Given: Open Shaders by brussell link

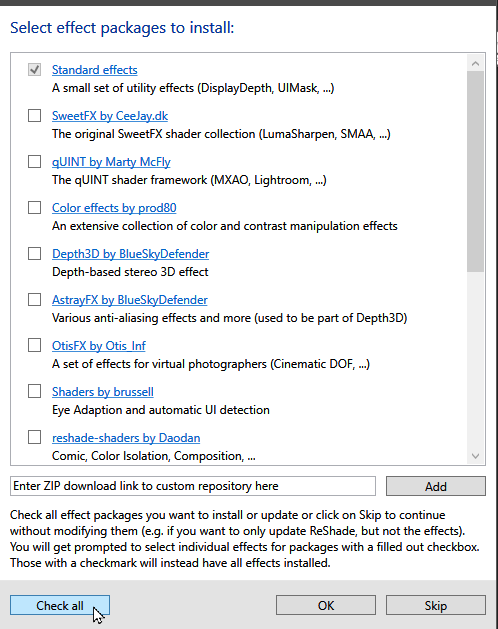Looking at the screenshot, I should 103,392.
